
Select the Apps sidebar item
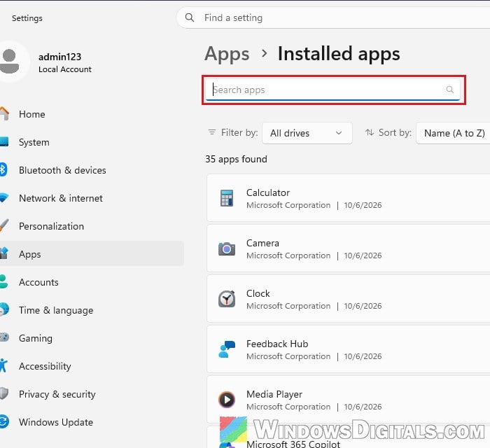tap(92, 253)
